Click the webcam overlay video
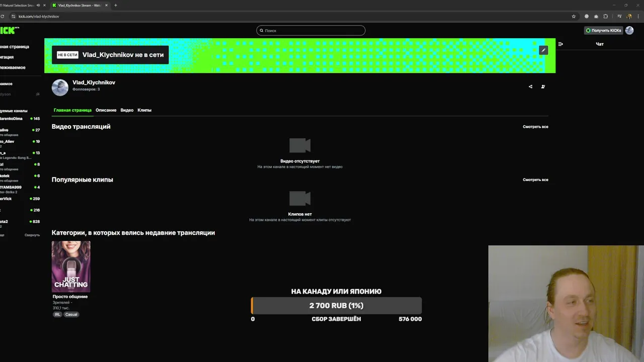 click(566, 304)
